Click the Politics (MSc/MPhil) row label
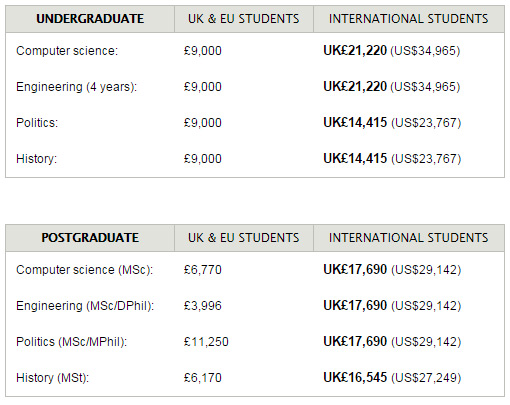 (x=72, y=342)
